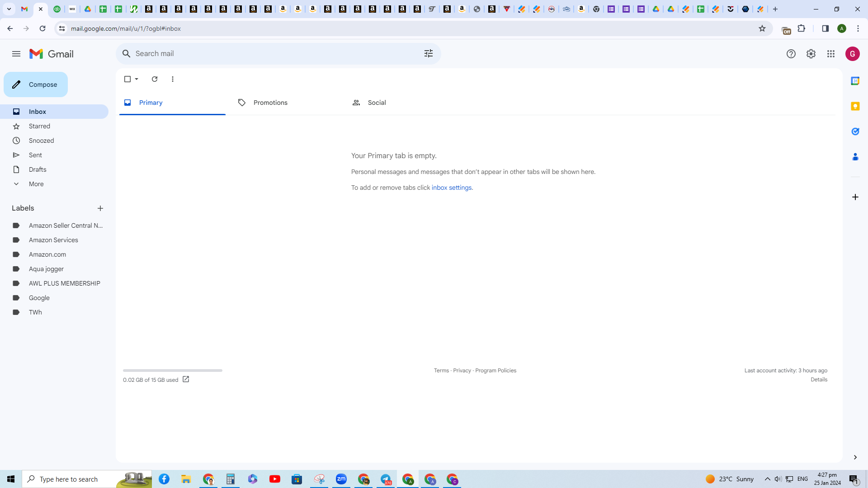Screen dimensions: 868x488
Task: Refresh the inbox
Action: (x=155, y=79)
